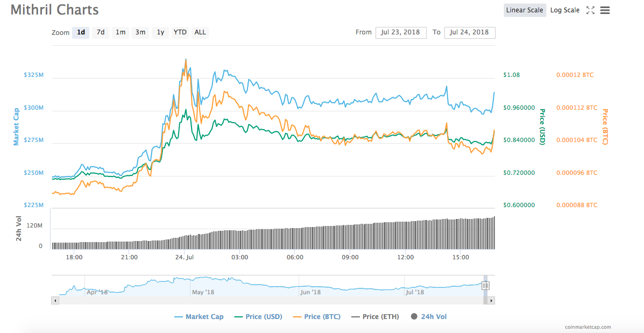Image resolution: width=644 pixels, height=333 pixels.
Task: Toggle 24h Vol series in legend
Action: (429, 316)
